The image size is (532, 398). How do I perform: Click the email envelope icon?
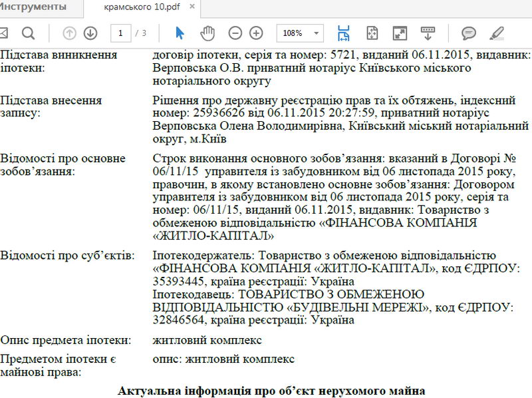[x=3, y=33]
